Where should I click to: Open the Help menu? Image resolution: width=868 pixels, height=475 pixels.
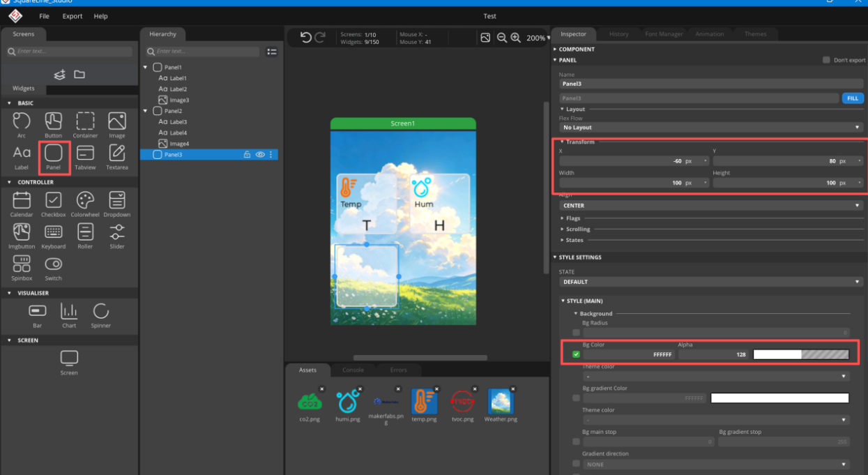(x=100, y=16)
